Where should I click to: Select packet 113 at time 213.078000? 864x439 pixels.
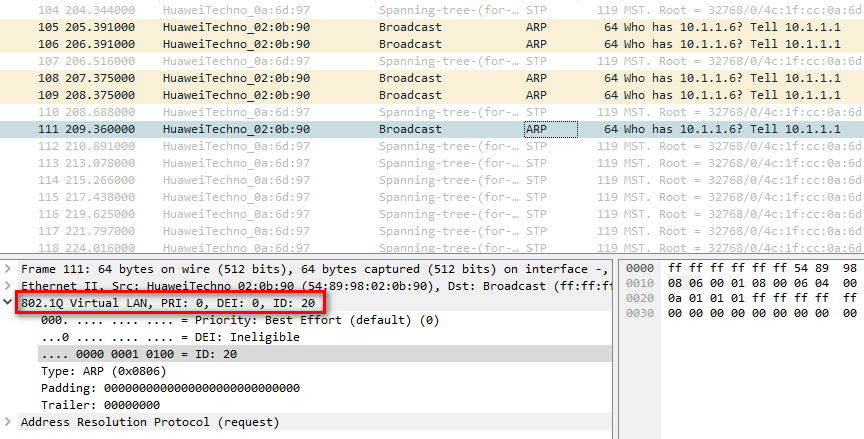[432, 164]
